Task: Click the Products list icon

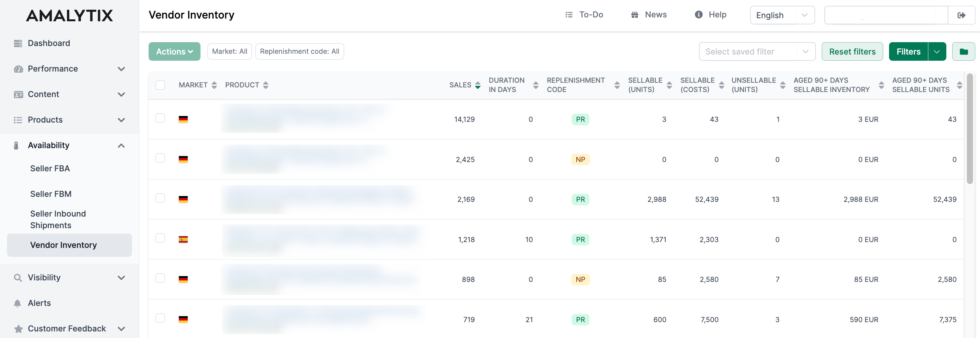Action: click(x=18, y=120)
